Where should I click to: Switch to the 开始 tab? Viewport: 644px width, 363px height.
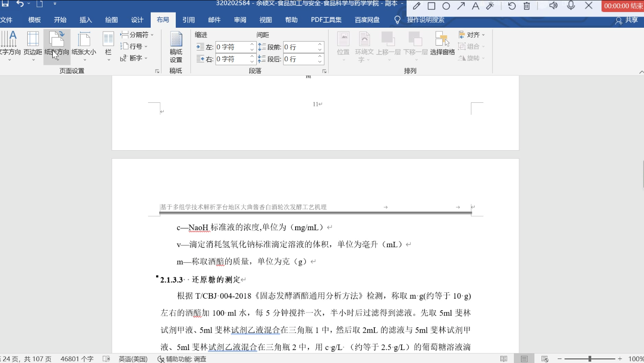(x=60, y=20)
